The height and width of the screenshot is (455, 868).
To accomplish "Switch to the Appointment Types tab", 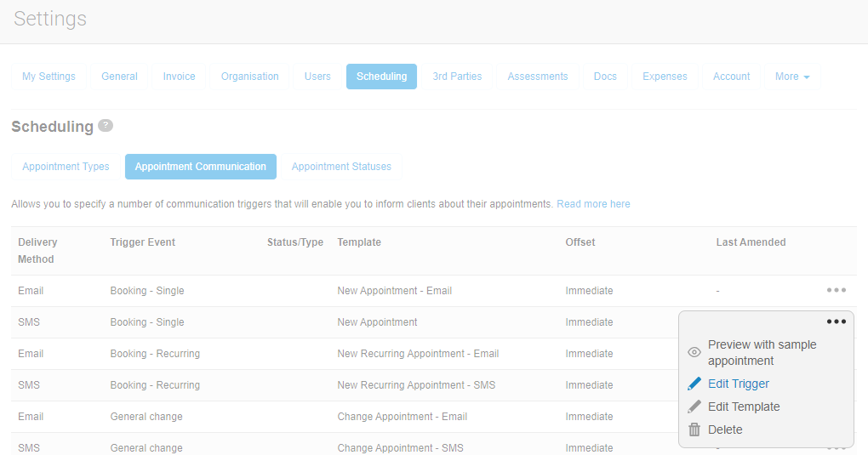I will (x=66, y=167).
